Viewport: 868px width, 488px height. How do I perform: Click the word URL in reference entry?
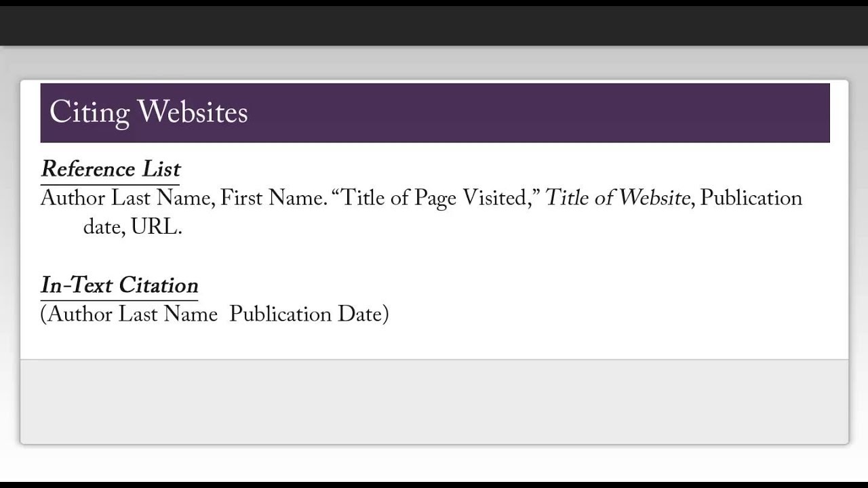pyautogui.click(x=156, y=227)
